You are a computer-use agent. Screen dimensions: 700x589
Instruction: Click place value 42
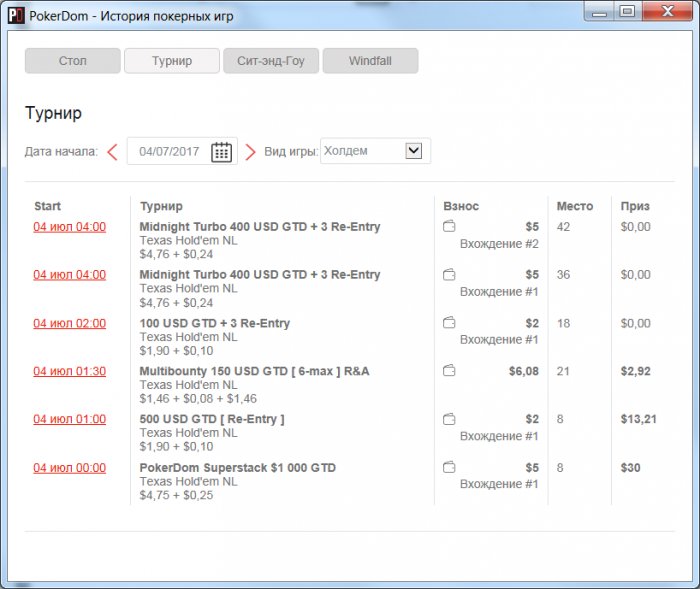coord(563,227)
